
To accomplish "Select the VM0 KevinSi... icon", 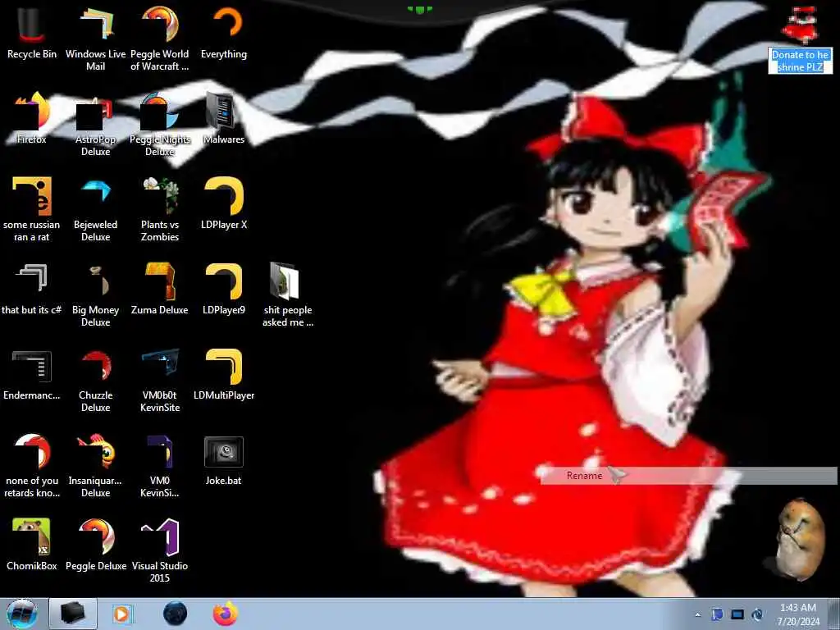I will tap(160, 465).
